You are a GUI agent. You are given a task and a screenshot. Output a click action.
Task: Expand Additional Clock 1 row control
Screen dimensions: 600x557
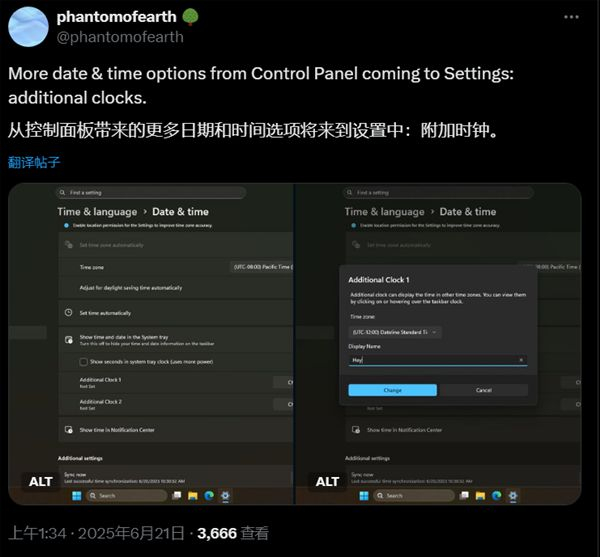[284, 382]
